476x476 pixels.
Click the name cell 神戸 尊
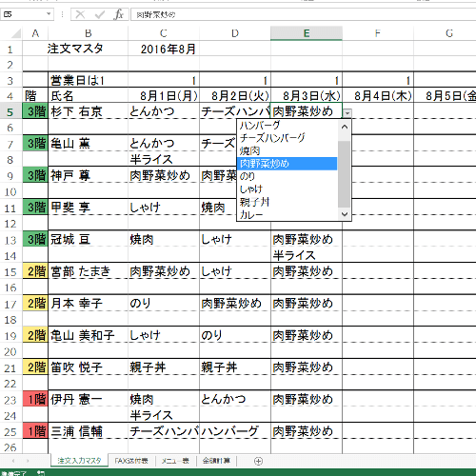pos(89,175)
